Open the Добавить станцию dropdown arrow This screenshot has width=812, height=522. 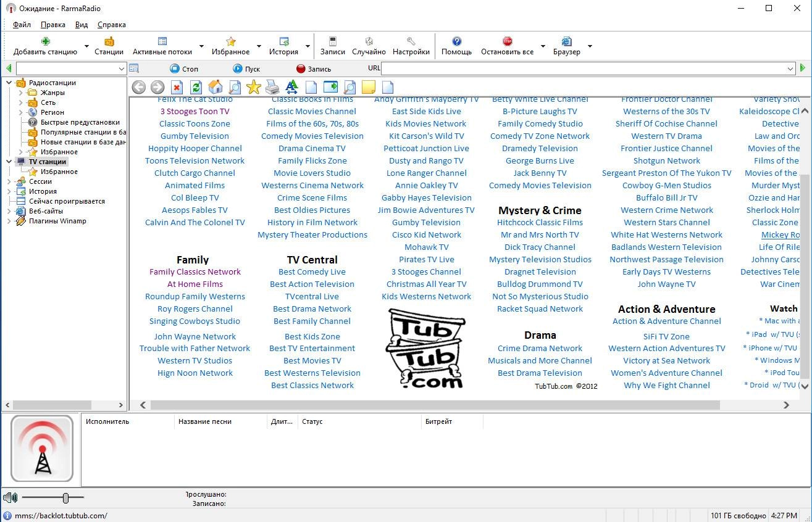pyautogui.click(x=86, y=46)
